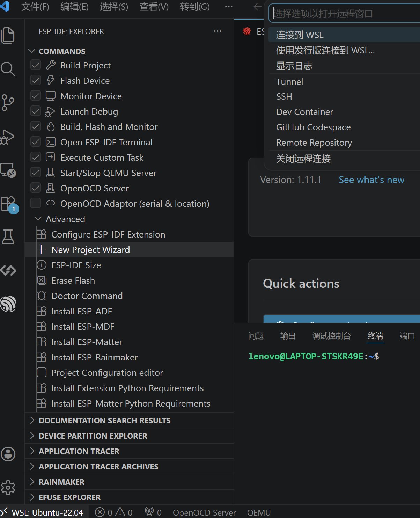Click the Launch Debug bug icon

[50, 112]
